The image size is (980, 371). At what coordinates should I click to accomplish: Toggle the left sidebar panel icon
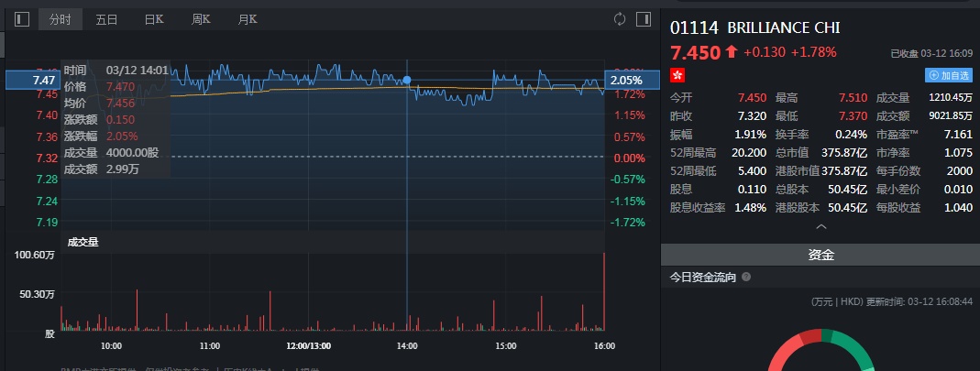[x=22, y=19]
